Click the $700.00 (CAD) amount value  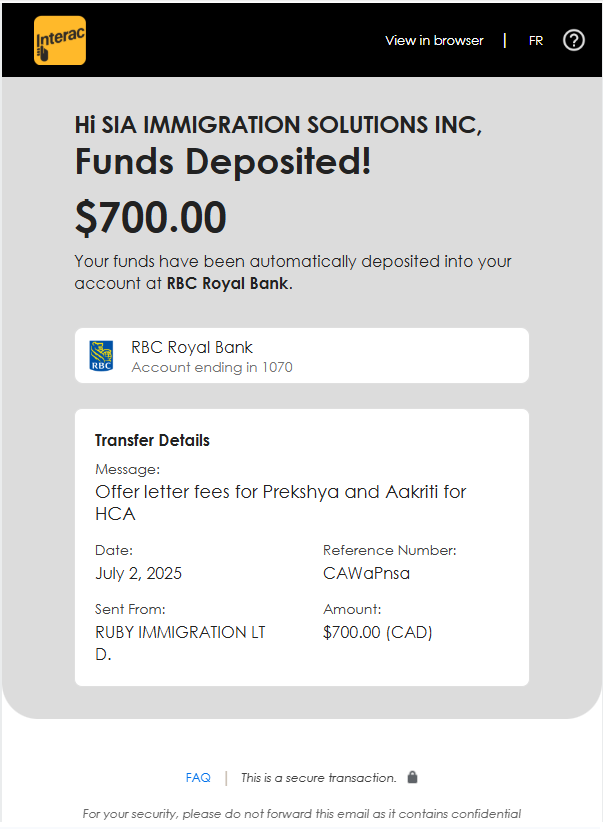(377, 632)
